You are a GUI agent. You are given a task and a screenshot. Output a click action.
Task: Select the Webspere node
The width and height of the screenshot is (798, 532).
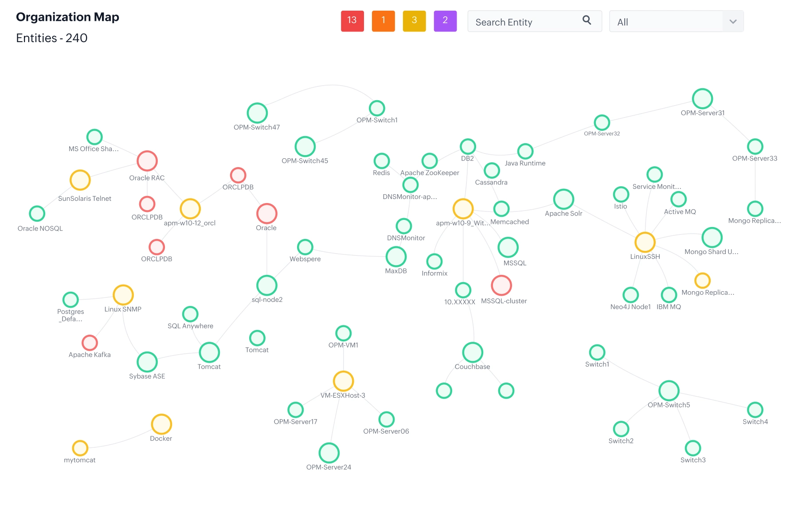305,247
